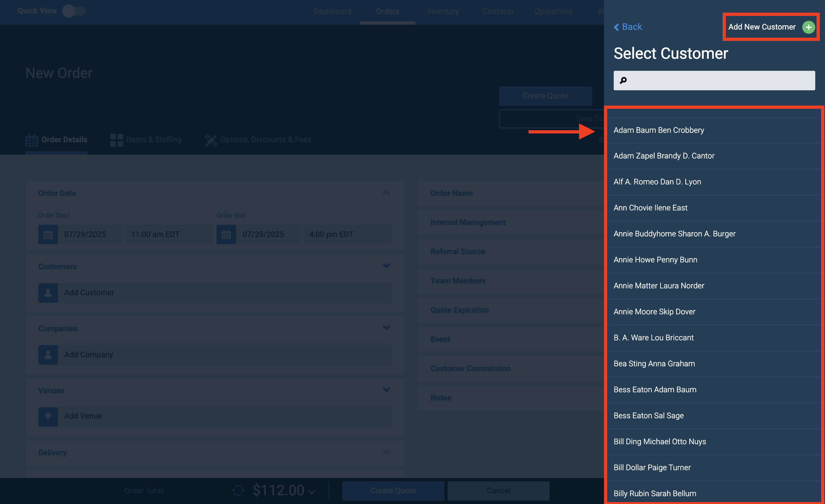Click the Order Details calendar tab icon

[32, 140]
